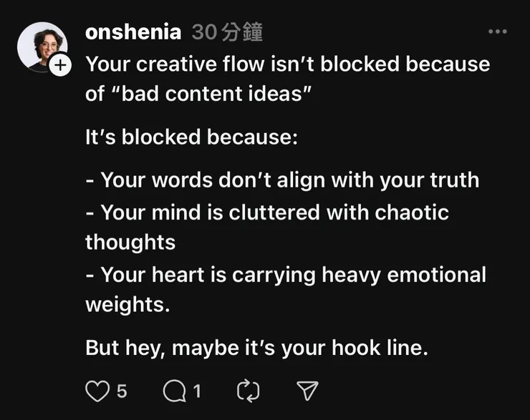
Task: Repost this thread using the repost icon
Action: 246,390
